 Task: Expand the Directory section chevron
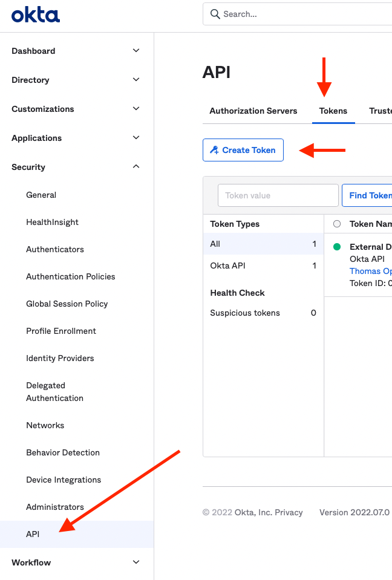pos(136,80)
